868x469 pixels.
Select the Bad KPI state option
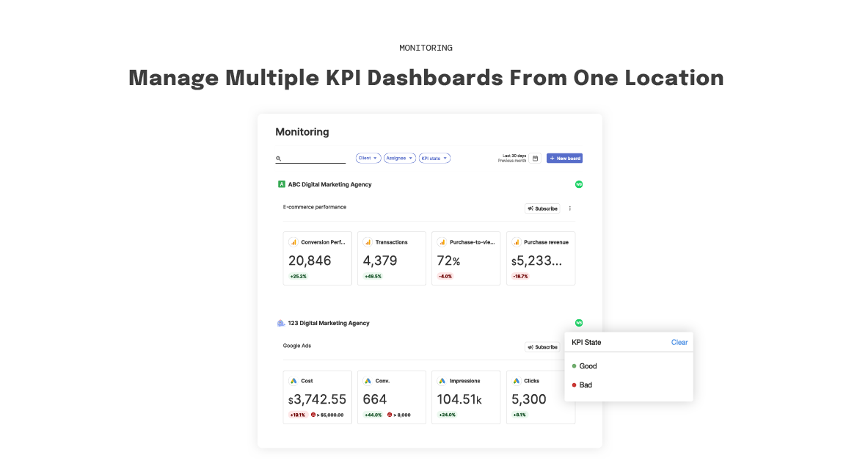point(586,385)
